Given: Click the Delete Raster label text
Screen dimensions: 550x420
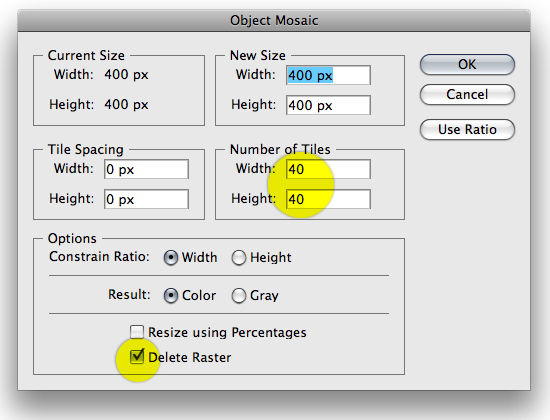Looking at the screenshot, I should pyautogui.click(x=190, y=358).
